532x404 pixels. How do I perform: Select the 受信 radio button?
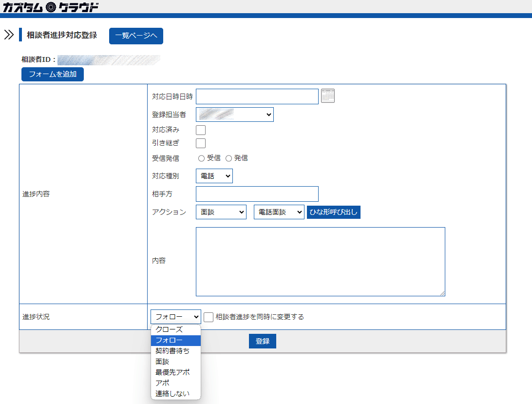(201, 158)
